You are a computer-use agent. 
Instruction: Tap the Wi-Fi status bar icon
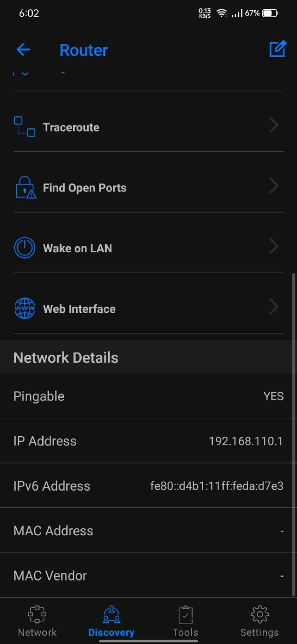coord(222,13)
